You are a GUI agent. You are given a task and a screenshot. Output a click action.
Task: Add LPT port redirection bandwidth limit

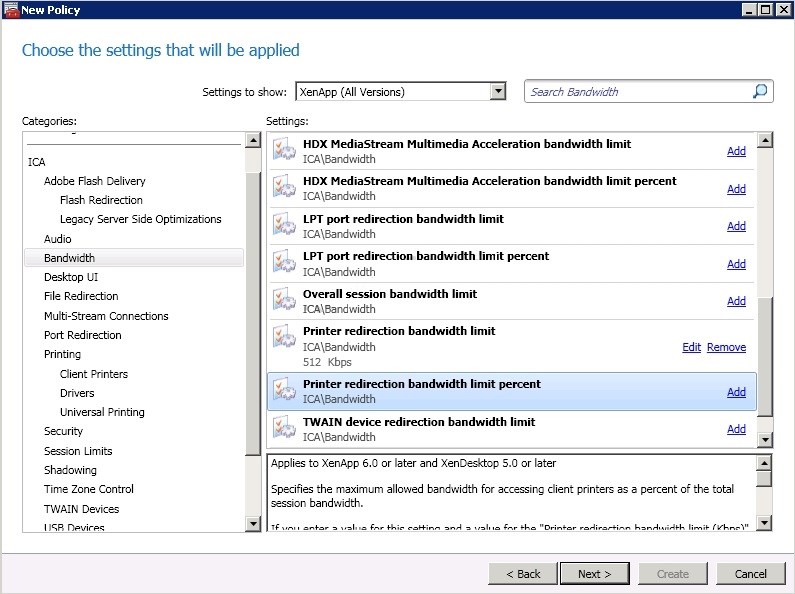(x=736, y=226)
